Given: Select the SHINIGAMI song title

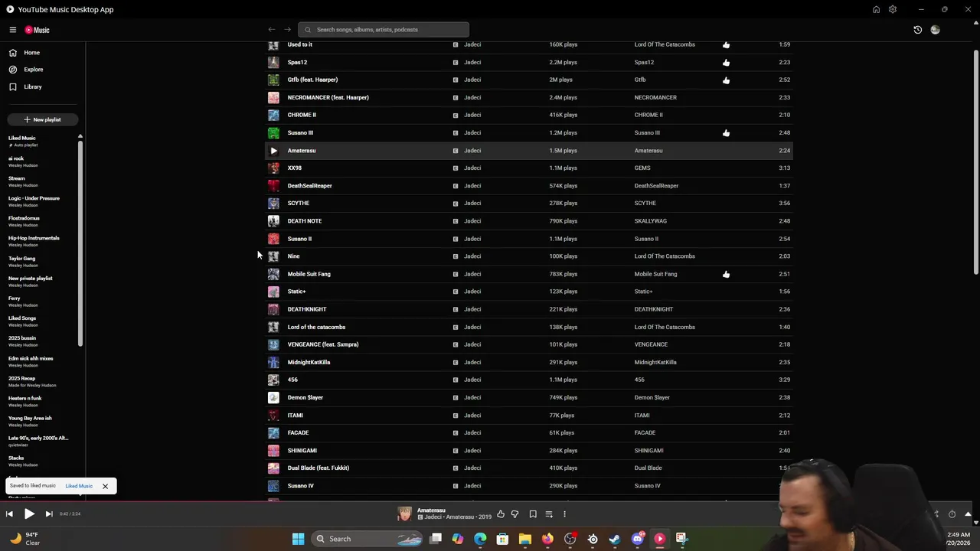Looking at the screenshot, I should pos(302,451).
